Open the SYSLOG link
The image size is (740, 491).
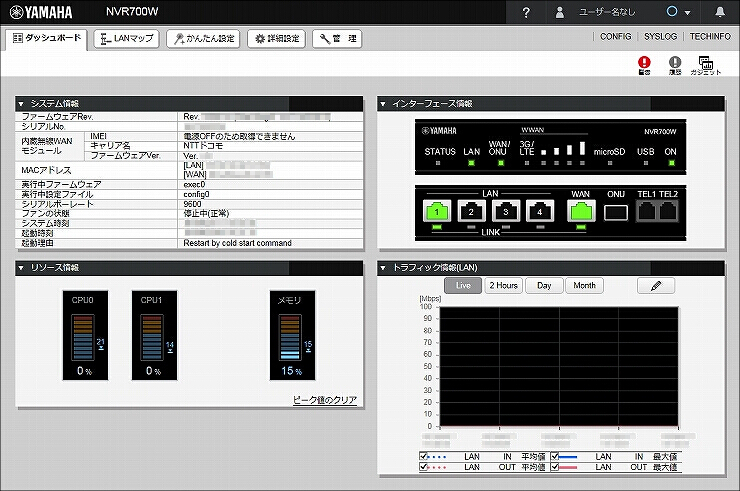pyautogui.click(x=660, y=36)
